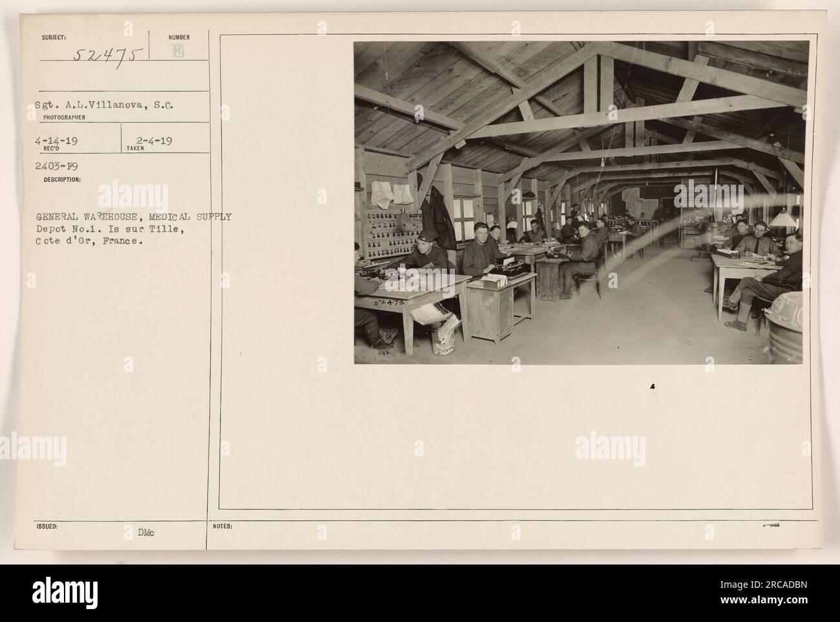Click the PHOTOGRAPHER field label
This screenshot has height=622, width=840.
63,119
